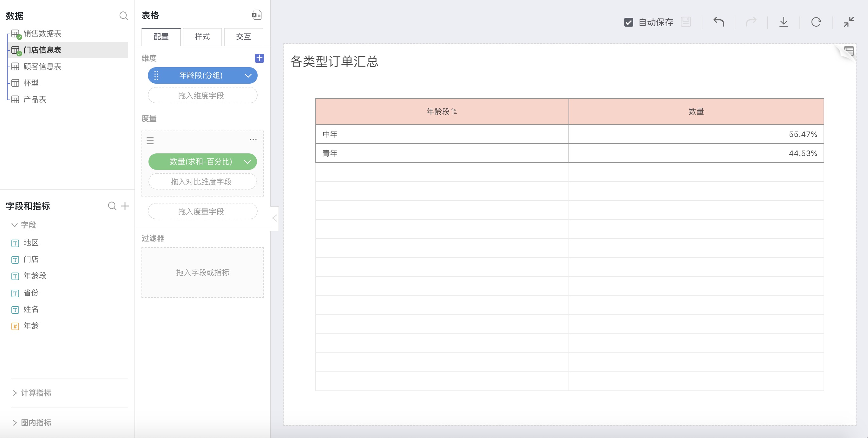
Task: Click the 拖入度量字段 drop zone
Action: click(202, 211)
